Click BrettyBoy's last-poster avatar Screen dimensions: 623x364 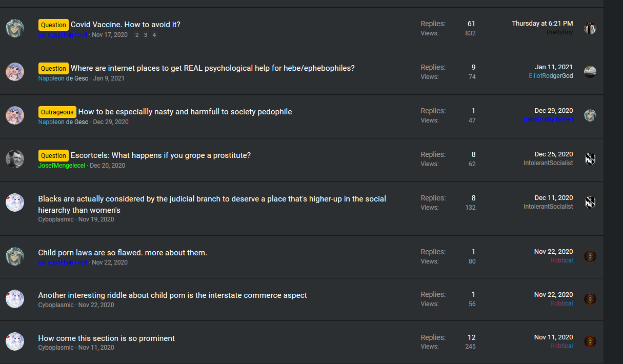tap(590, 28)
